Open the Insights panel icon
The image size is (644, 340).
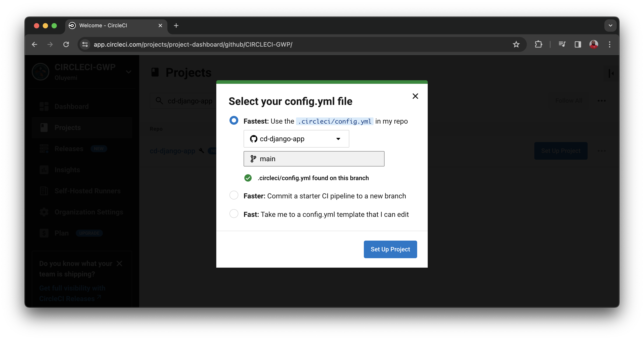pyautogui.click(x=44, y=170)
